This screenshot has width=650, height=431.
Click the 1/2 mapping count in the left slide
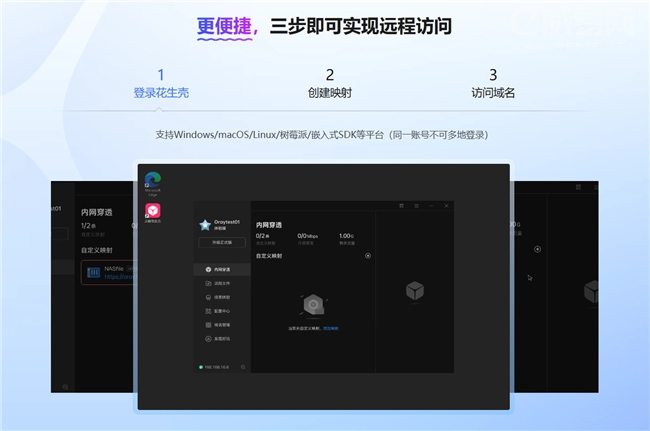(x=88, y=226)
